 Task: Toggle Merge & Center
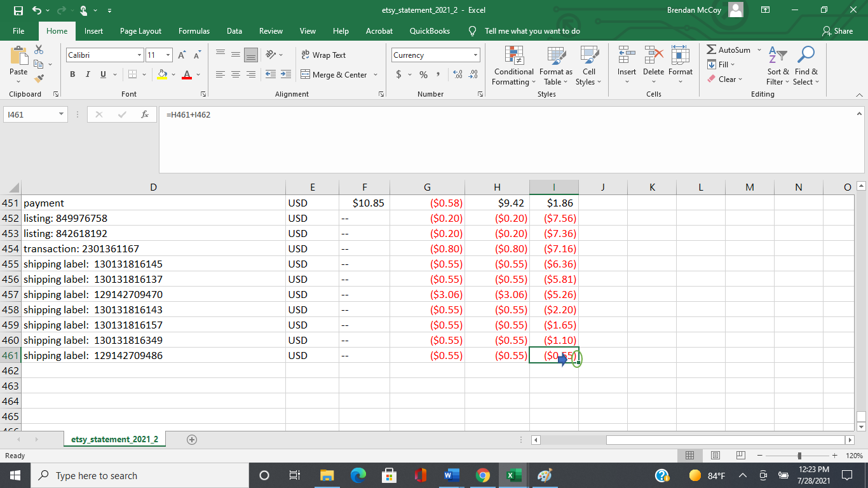(334, 75)
